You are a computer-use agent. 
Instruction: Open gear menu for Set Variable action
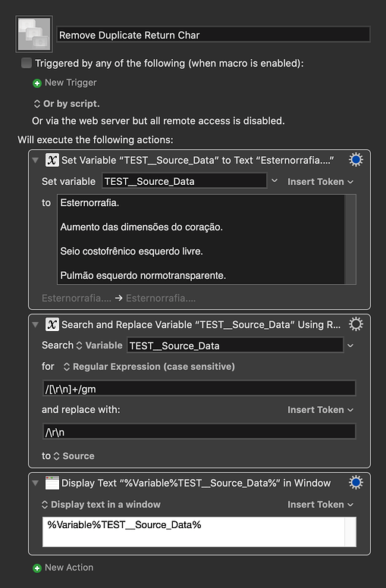pos(356,160)
